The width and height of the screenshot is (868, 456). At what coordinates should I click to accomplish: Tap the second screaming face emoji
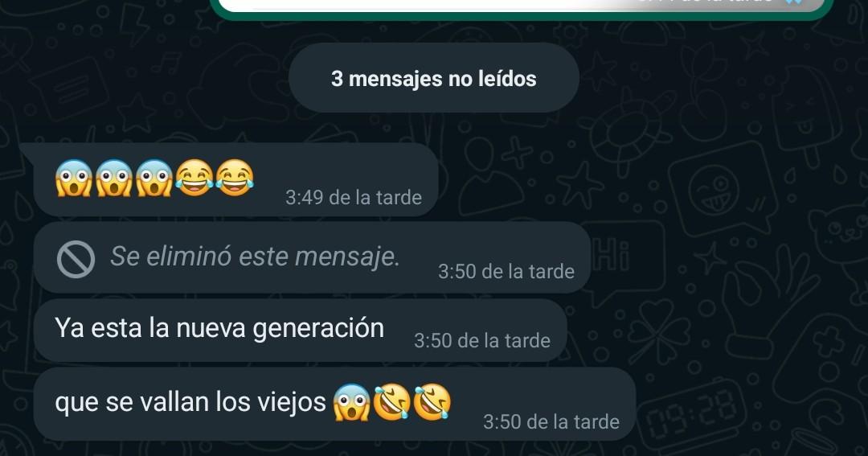coord(114,179)
